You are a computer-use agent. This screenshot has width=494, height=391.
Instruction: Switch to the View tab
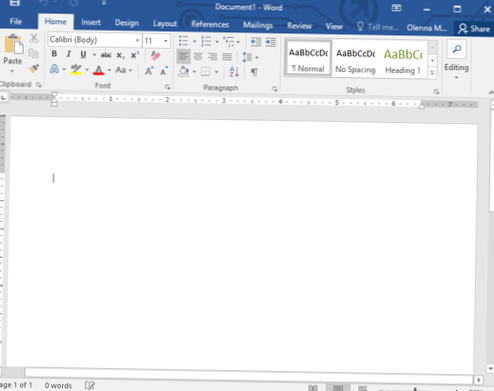click(334, 27)
